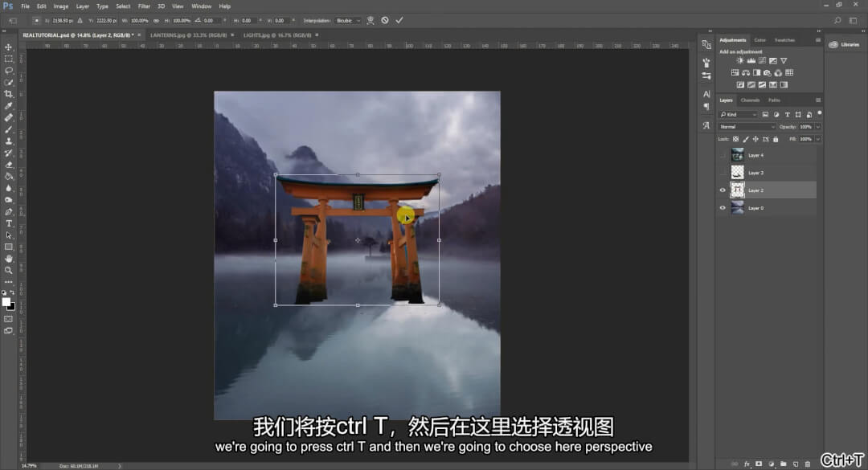Image resolution: width=868 pixels, height=470 pixels.
Task: Click the width percentage field
Action: [140, 20]
